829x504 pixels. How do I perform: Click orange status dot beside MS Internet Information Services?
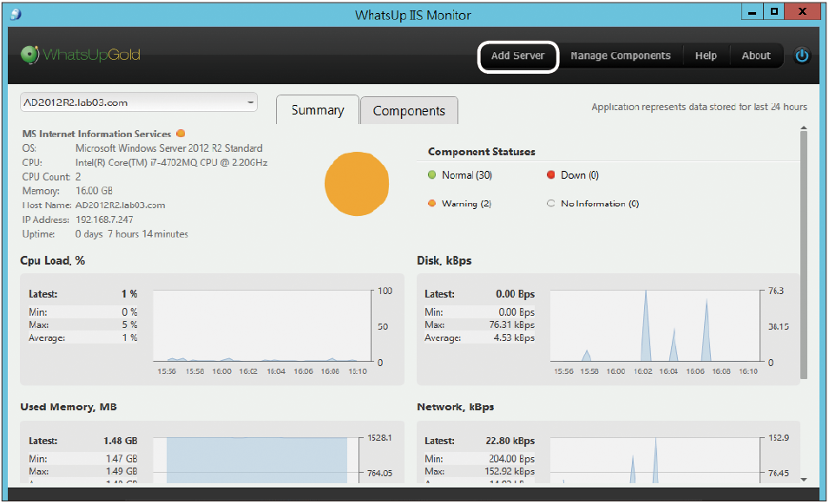point(181,134)
